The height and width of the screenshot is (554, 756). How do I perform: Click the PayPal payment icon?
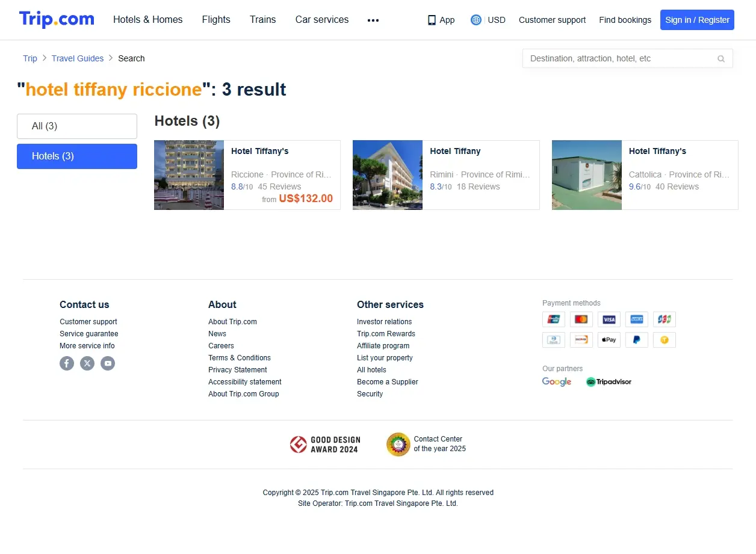click(x=637, y=340)
